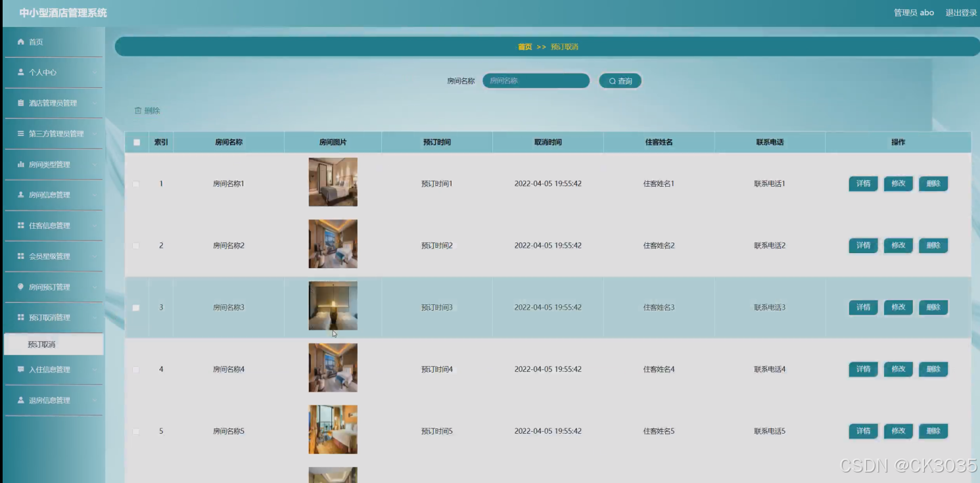Click the 预订取消 breadcrumb text
Viewport: 980px width, 483px height.
coord(565,47)
